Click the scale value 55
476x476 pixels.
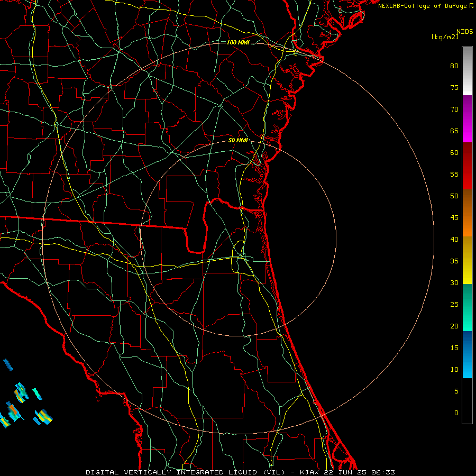(x=454, y=175)
